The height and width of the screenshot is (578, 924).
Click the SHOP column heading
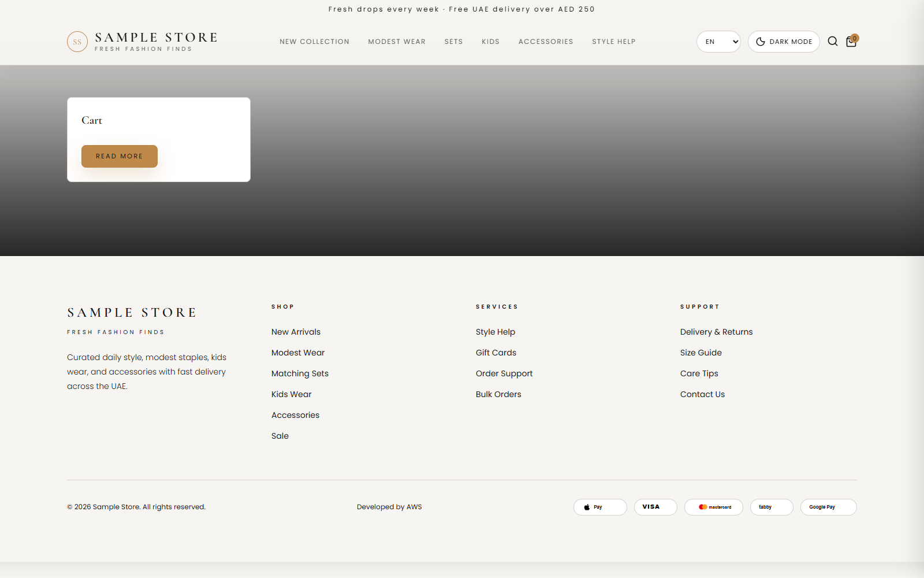[x=283, y=307]
